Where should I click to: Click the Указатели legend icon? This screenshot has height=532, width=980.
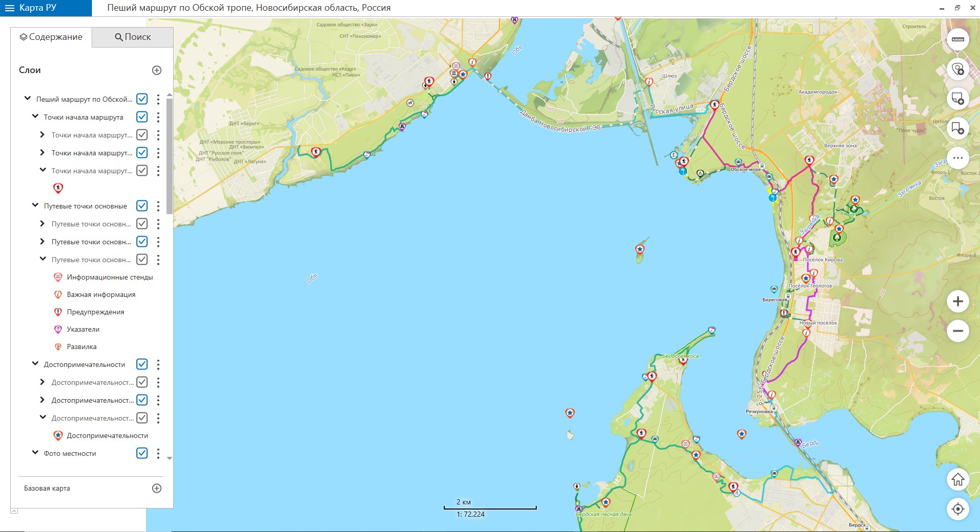point(58,329)
